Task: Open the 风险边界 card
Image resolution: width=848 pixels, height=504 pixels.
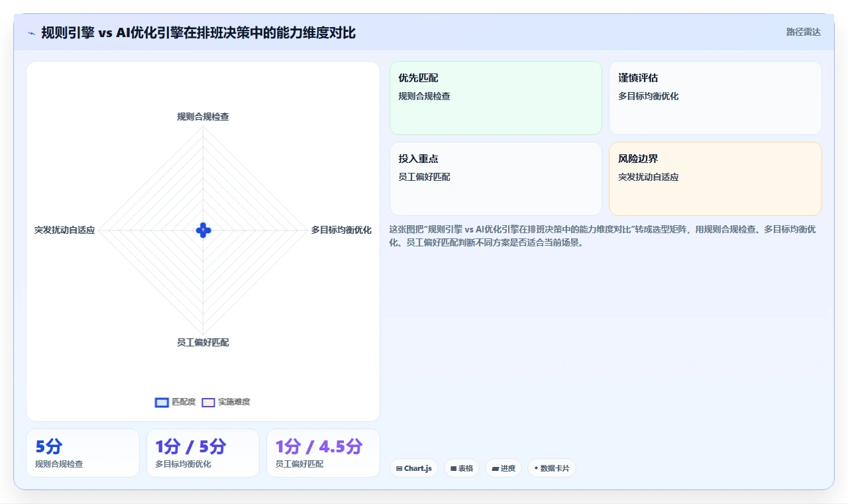Action: (x=715, y=179)
